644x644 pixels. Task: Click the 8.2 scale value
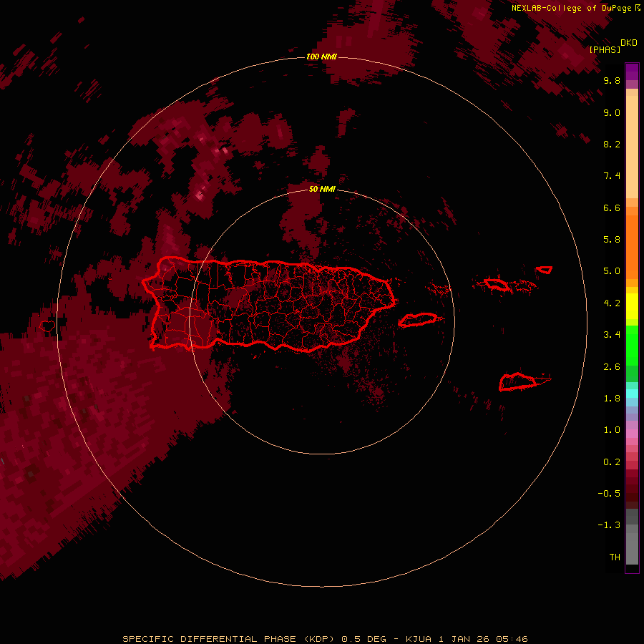coord(612,144)
